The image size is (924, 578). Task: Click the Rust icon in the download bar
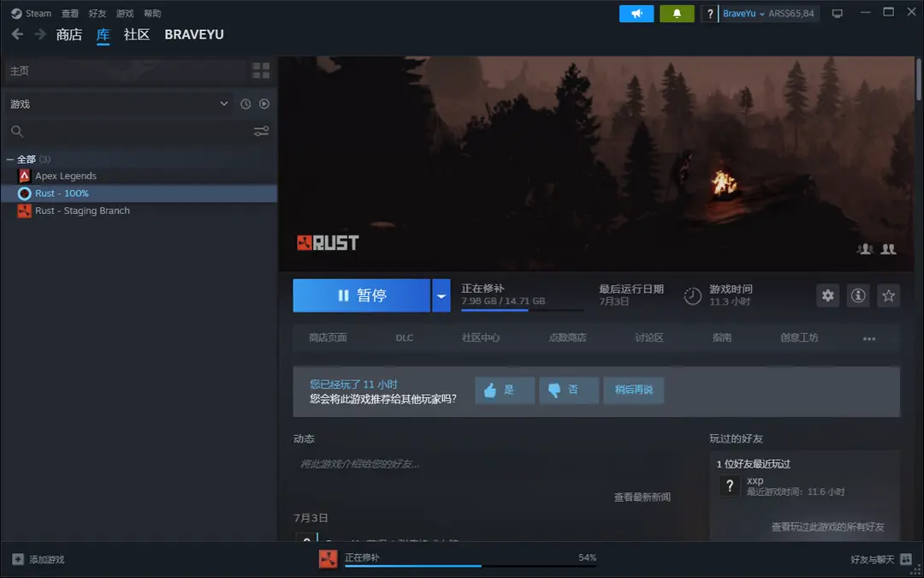(329, 559)
